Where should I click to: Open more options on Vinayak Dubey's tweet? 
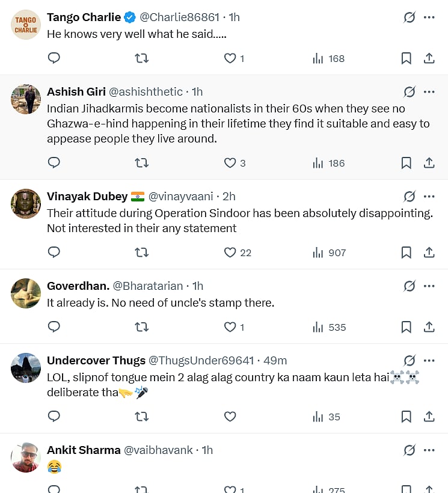point(429,197)
